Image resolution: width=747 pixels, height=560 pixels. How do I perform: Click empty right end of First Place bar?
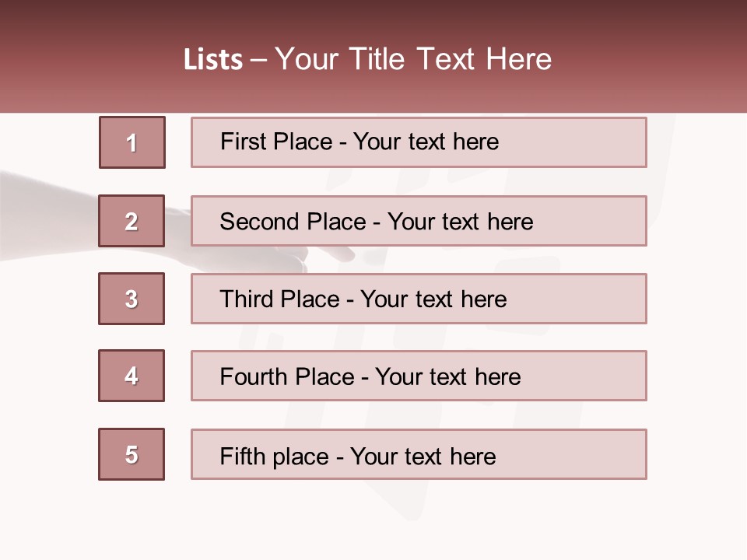[591, 142]
